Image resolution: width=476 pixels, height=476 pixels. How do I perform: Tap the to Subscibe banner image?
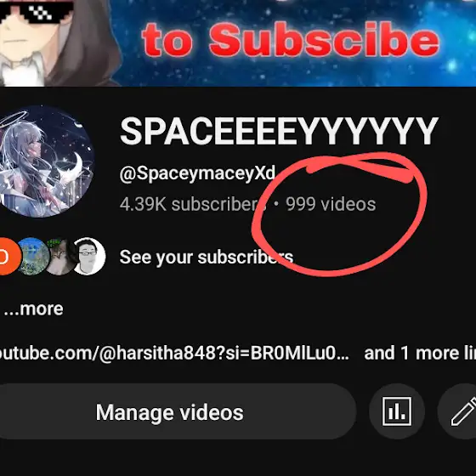click(x=291, y=40)
